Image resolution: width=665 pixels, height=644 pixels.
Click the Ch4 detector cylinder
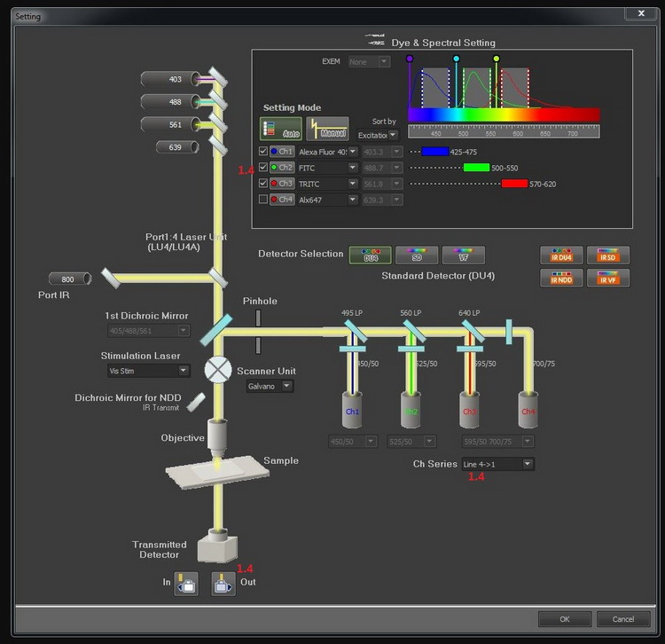(x=528, y=410)
